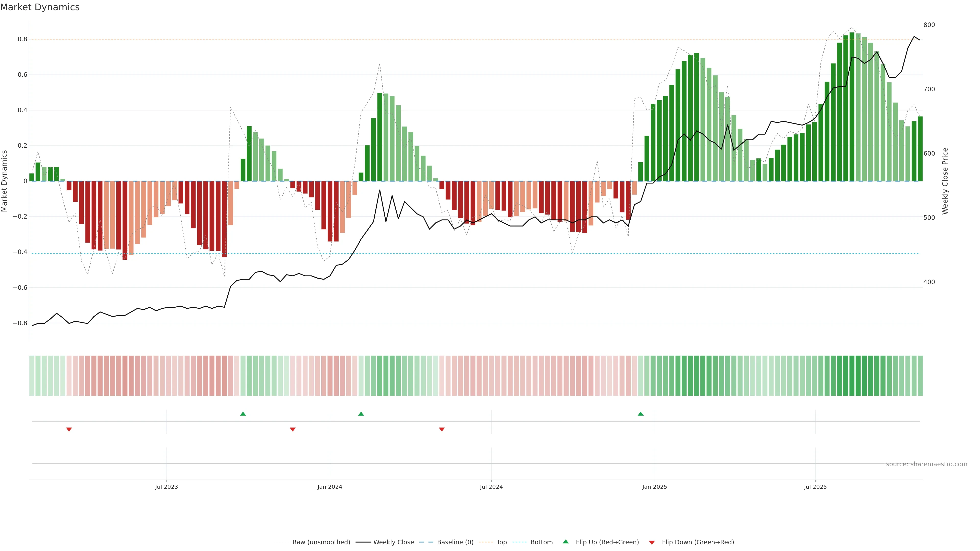The height and width of the screenshot is (551, 980).
Task: Toggle the Weekly Close legend entry
Action: (393, 542)
